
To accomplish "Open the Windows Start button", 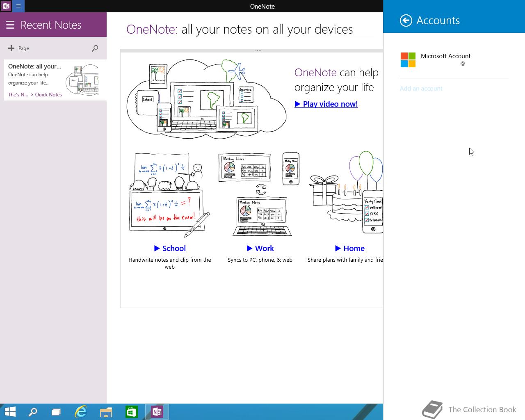I will [x=10, y=412].
